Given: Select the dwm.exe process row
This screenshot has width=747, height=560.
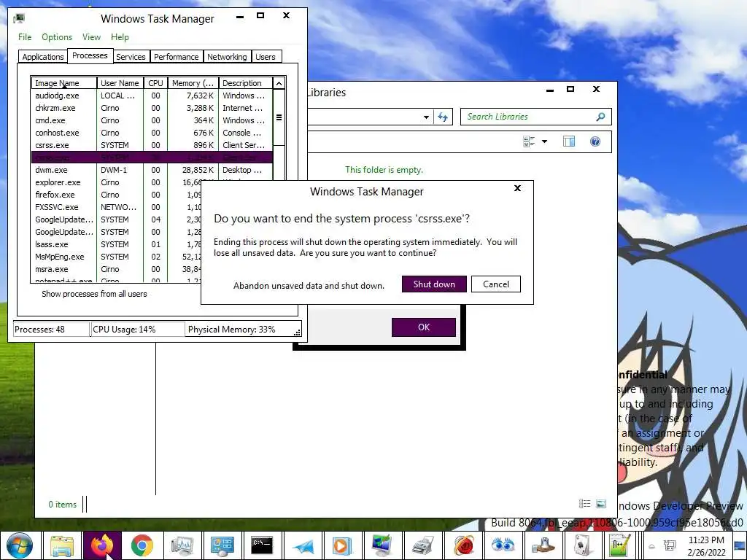Looking at the screenshot, I should point(152,170).
